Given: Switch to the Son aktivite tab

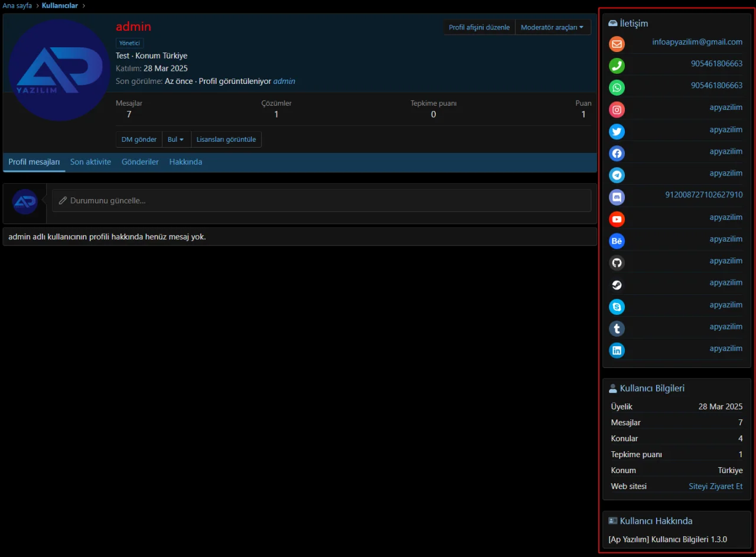Looking at the screenshot, I should [x=90, y=162].
